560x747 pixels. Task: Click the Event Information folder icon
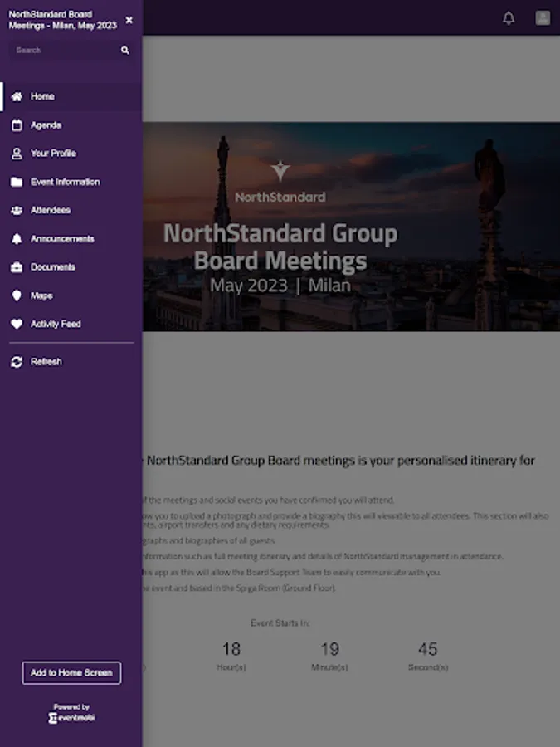17,182
